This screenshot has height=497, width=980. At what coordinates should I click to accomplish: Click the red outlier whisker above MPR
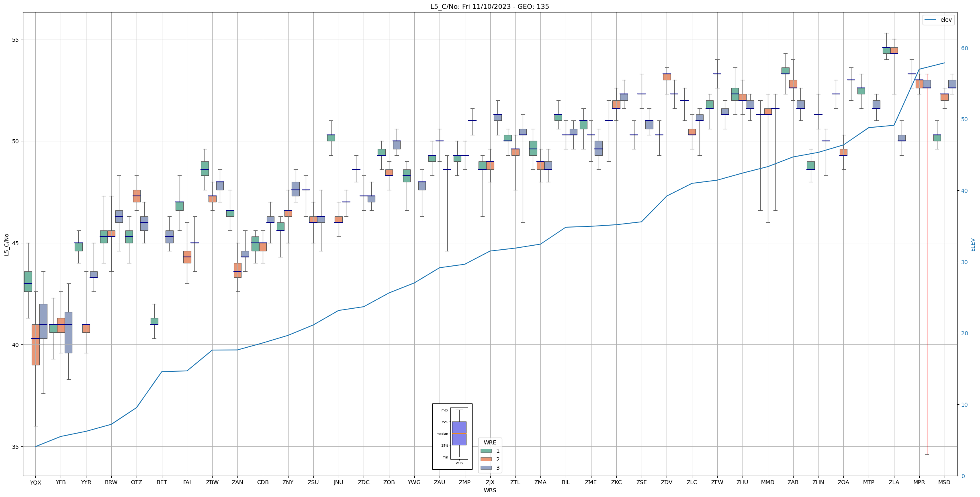click(927, 264)
